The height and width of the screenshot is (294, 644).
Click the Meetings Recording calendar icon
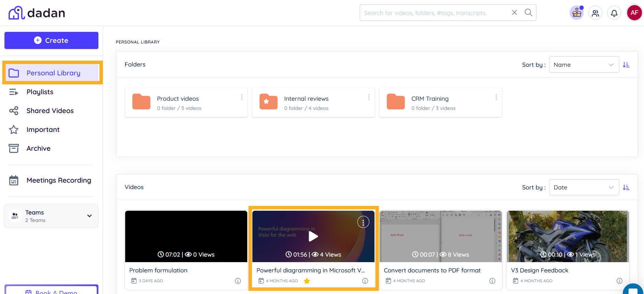click(14, 180)
